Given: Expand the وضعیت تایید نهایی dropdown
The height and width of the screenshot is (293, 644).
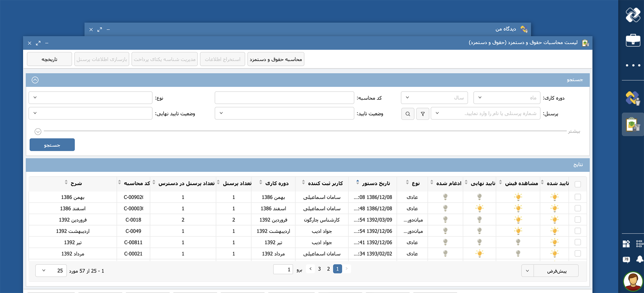Looking at the screenshot, I should pos(91,113).
